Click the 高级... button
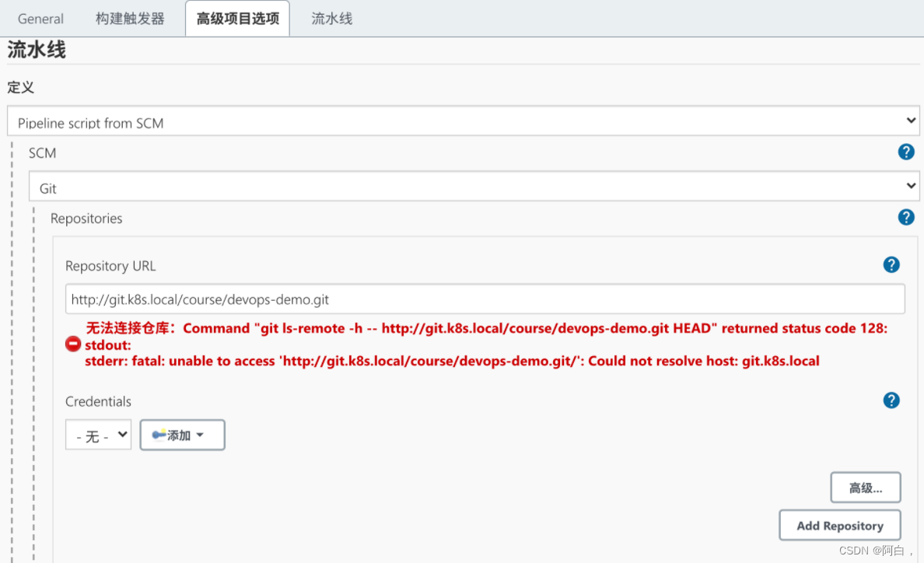This screenshot has width=924, height=563. point(866,488)
